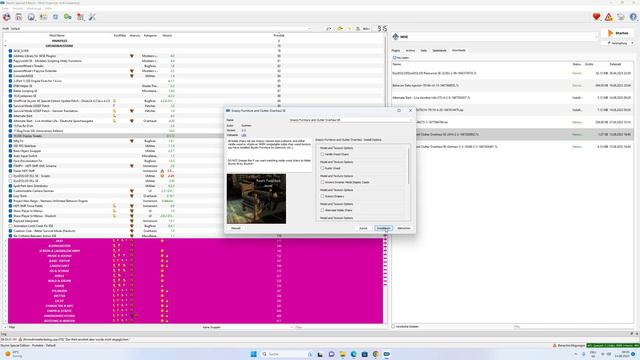Click the yellow folder icon above mod list

(340, 29)
